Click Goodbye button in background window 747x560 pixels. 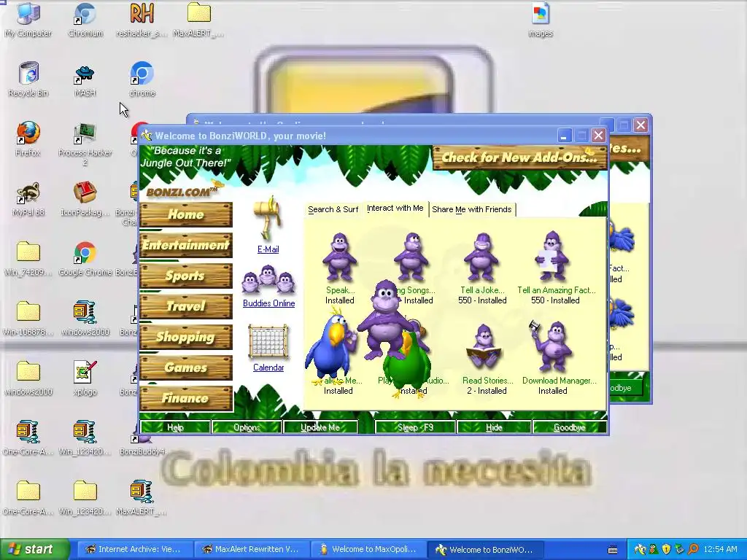tap(627, 388)
